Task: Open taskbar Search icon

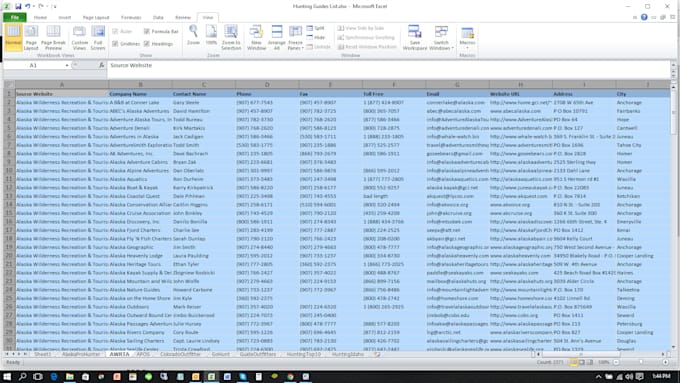Action: [23, 376]
